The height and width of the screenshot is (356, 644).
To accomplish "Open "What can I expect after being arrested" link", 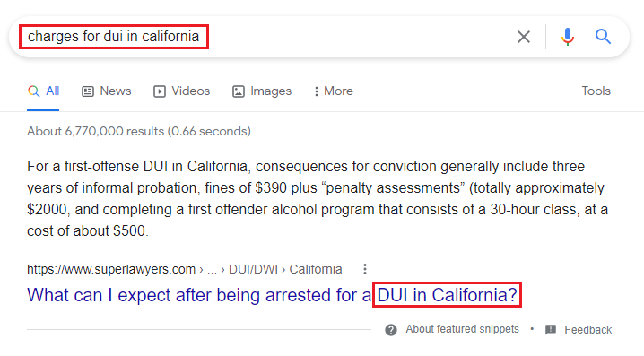I will click(273, 295).
